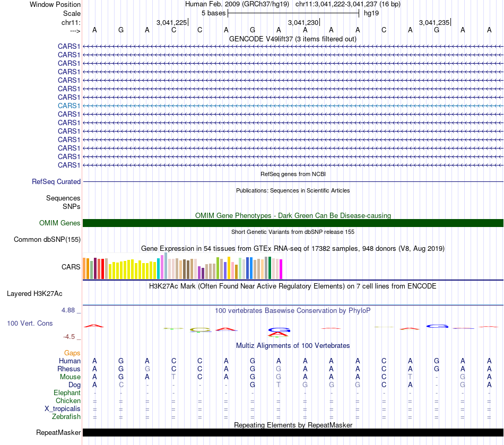Image resolution: width=504 pixels, height=445 pixels.
Task: Click the chr11:3,041,222-3,041,237 (16 bp) range text
Action: (x=348, y=4)
